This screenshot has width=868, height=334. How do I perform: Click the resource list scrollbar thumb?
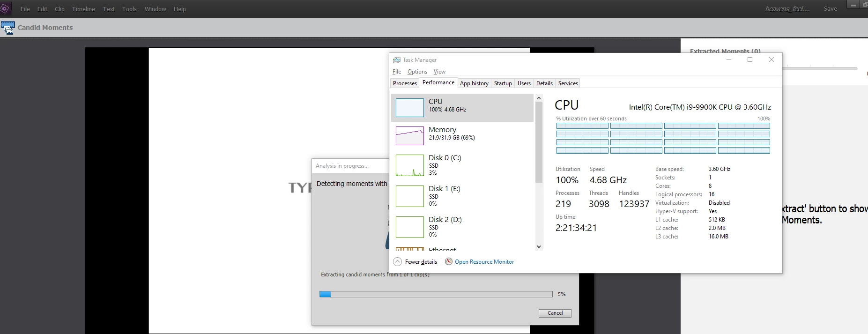coord(539,142)
